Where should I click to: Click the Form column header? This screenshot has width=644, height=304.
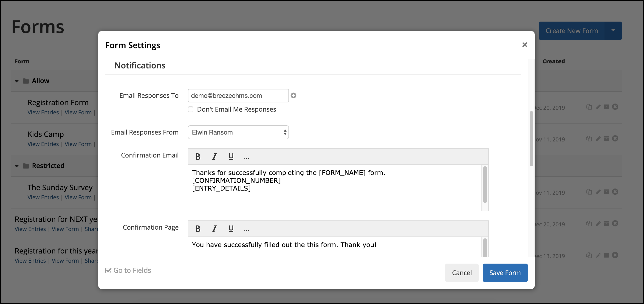[22, 62]
